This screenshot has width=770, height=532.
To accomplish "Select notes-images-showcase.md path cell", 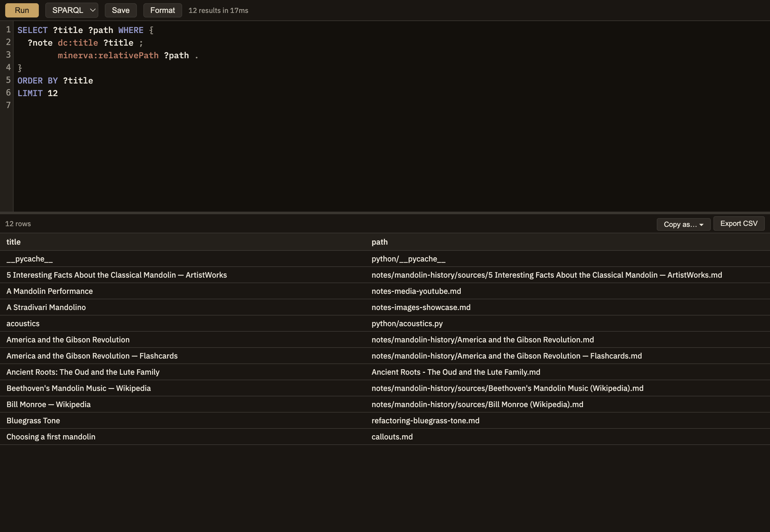I will tap(567, 307).
